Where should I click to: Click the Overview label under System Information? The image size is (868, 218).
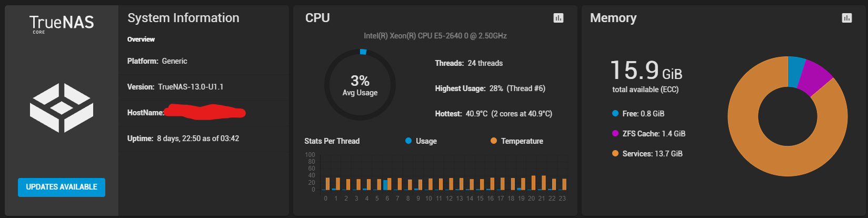tap(141, 39)
